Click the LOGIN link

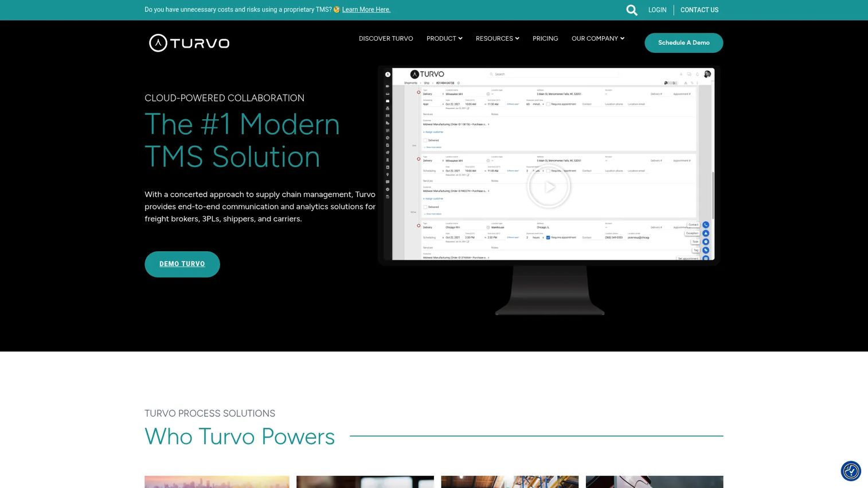pyautogui.click(x=657, y=10)
